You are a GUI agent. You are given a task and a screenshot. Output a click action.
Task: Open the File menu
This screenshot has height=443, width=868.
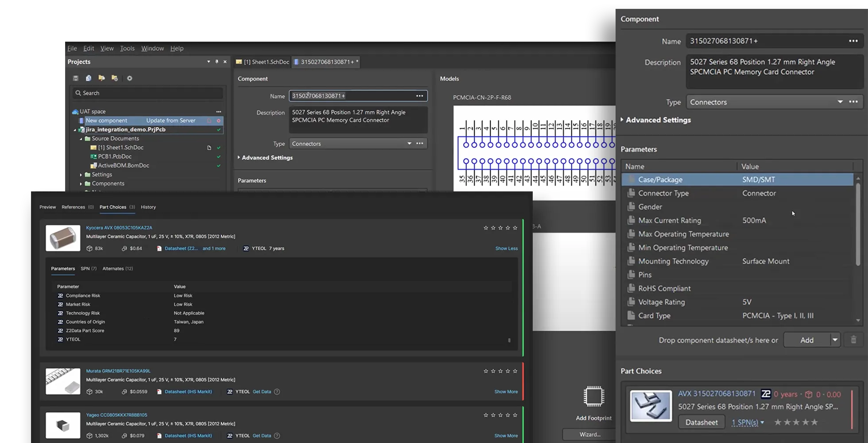click(72, 48)
